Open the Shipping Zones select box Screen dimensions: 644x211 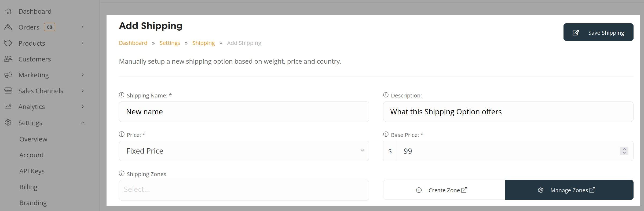click(244, 190)
